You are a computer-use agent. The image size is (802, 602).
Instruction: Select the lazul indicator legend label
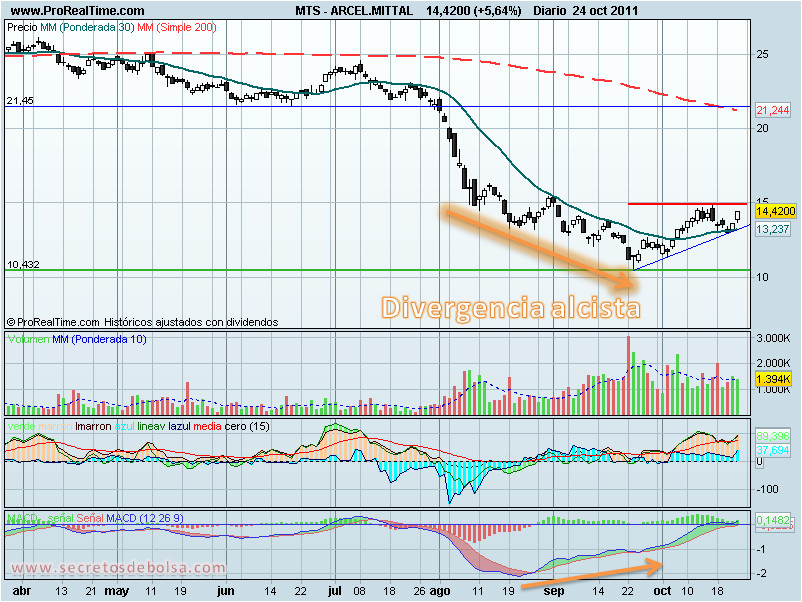[180, 426]
